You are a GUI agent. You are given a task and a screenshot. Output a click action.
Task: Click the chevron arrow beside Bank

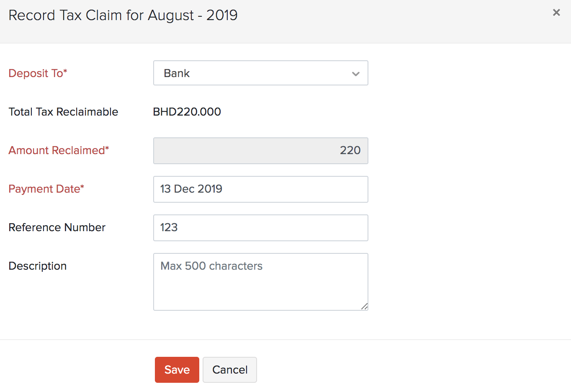(356, 74)
